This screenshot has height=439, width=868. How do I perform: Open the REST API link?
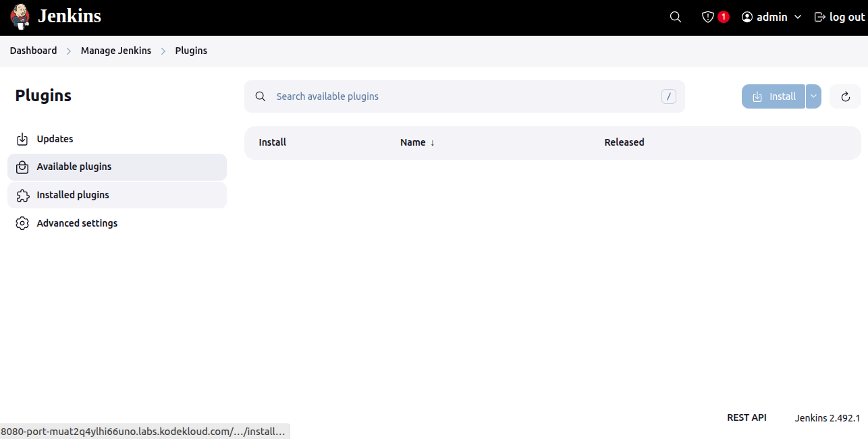pos(747,417)
